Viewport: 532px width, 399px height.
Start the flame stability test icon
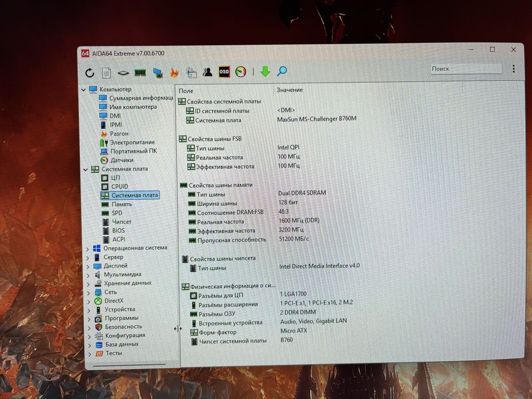(x=174, y=72)
